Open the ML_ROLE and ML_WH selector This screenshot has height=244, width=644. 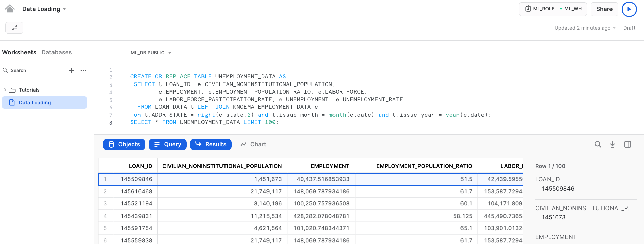click(x=553, y=9)
